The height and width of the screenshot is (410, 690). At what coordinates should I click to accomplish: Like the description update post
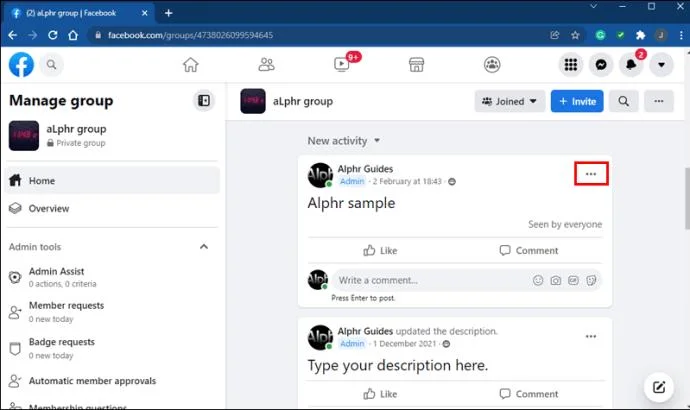click(380, 394)
